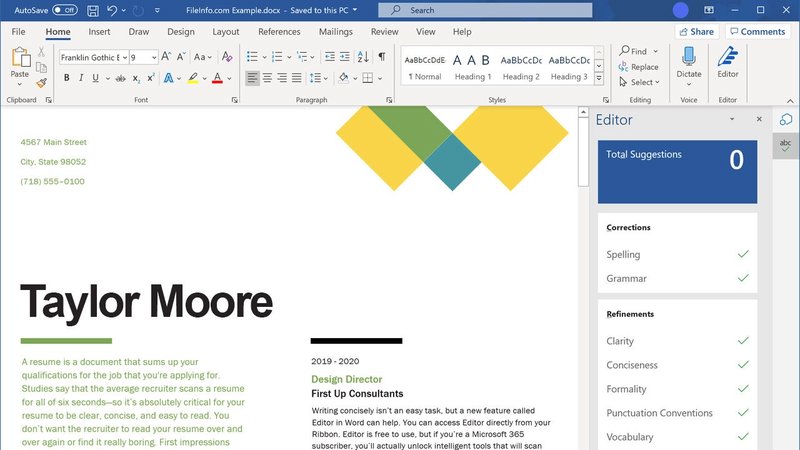Click the Comments button
Viewport: 800px width, 450px height.
point(756,31)
